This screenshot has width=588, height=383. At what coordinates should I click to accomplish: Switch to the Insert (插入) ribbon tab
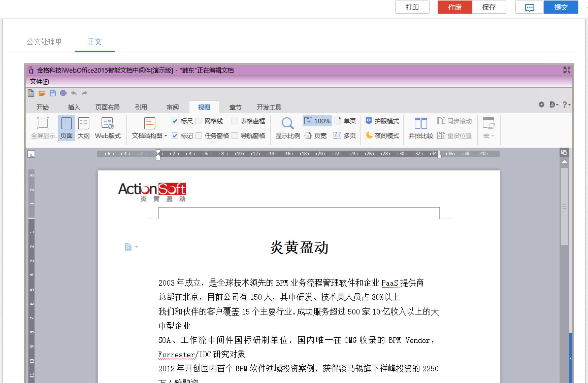tap(74, 107)
